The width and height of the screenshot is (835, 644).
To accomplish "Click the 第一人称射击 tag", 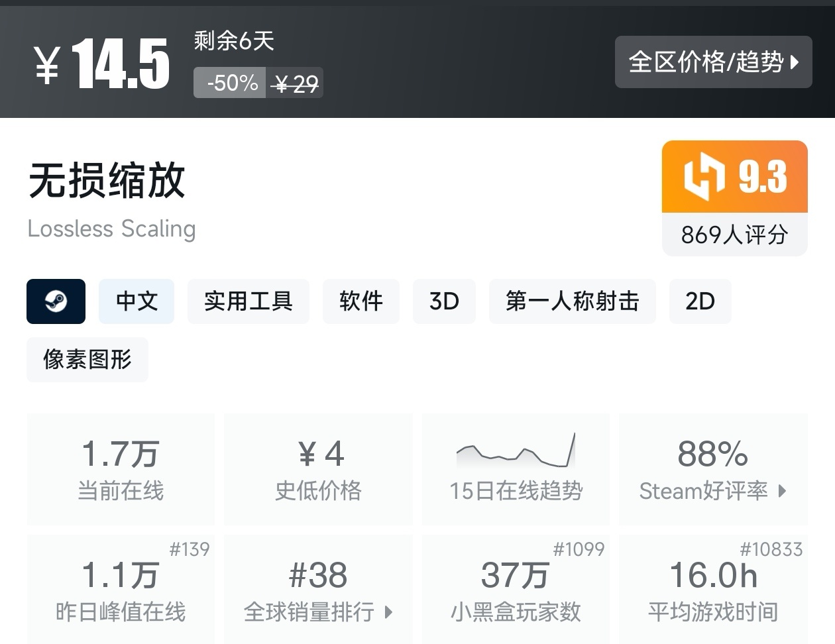I will coord(573,301).
